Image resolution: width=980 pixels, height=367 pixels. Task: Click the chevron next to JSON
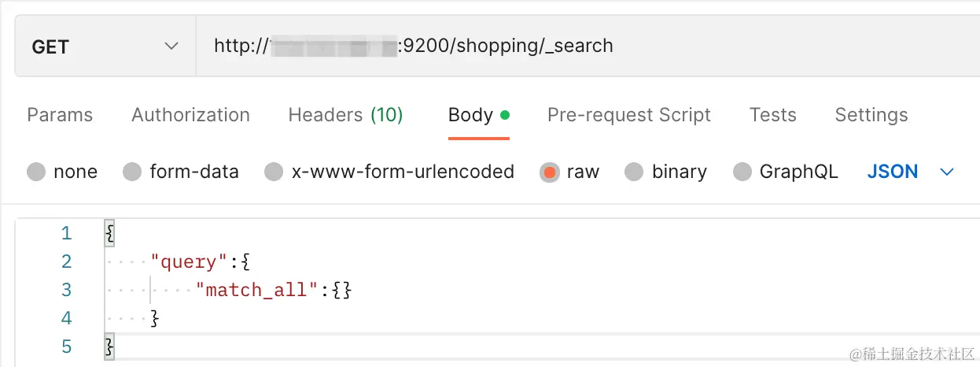(947, 172)
